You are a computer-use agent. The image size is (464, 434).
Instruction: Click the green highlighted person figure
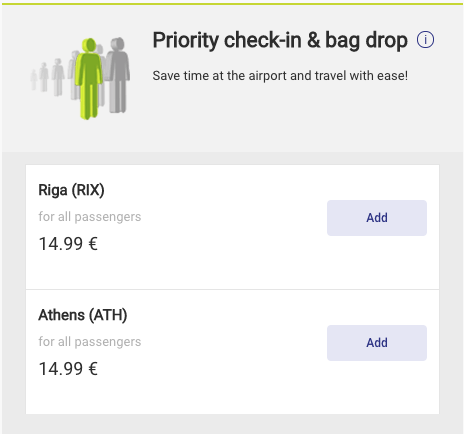pyautogui.click(x=88, y=79)
